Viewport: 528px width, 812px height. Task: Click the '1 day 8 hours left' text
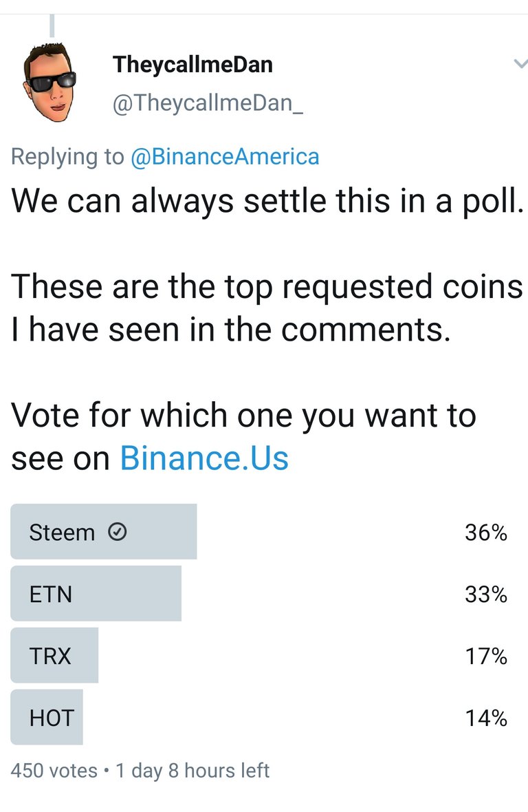click(192, 771)
